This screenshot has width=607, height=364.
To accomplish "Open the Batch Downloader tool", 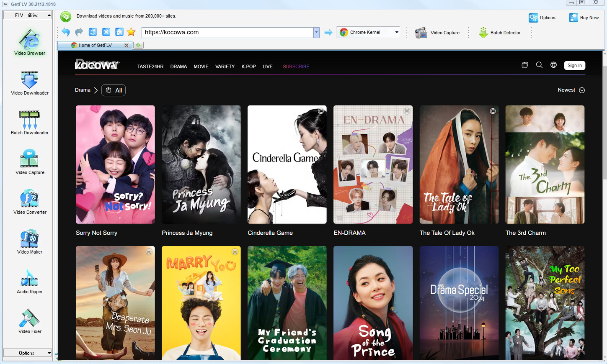I will (29, 123).
